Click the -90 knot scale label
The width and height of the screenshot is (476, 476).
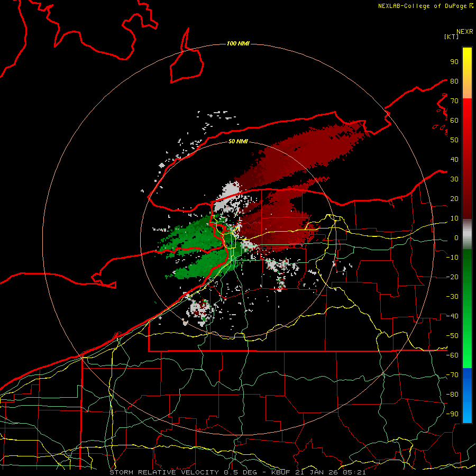[x=452, y=414]
